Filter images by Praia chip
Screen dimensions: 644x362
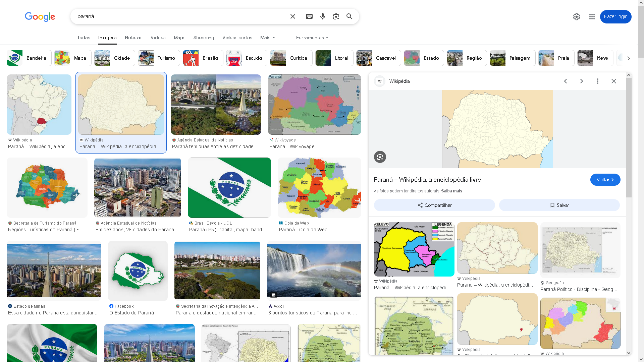coord(556,58)
